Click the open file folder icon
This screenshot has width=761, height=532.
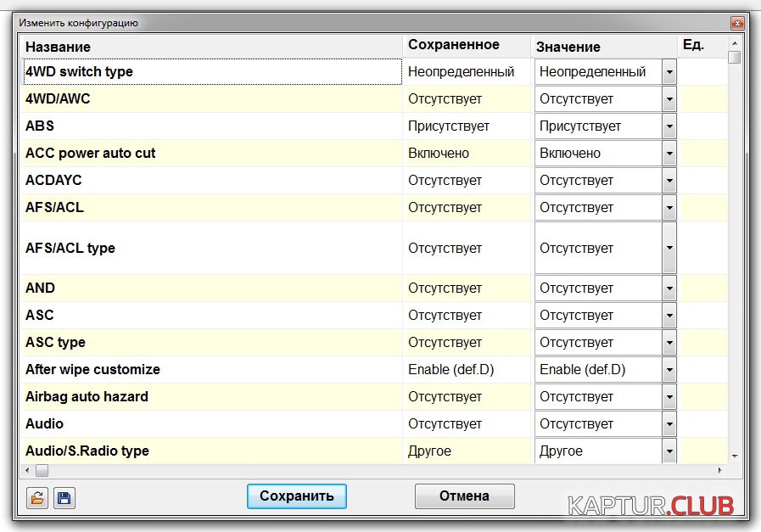click(x=37, y=498)
